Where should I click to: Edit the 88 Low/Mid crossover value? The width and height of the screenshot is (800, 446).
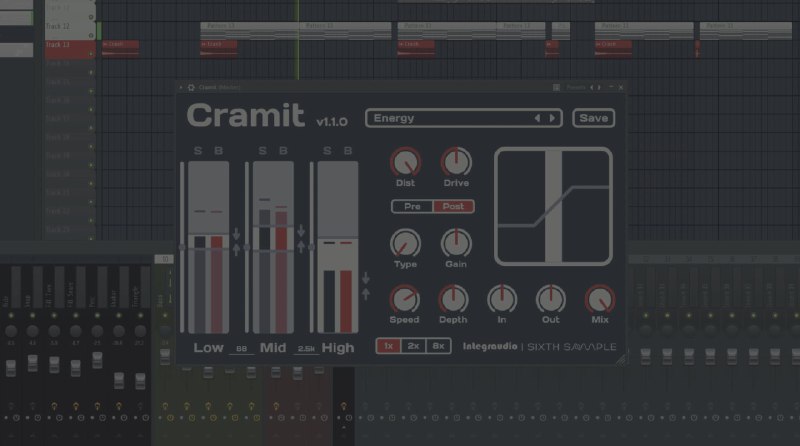pyautogui.click(x=241, y=349)
